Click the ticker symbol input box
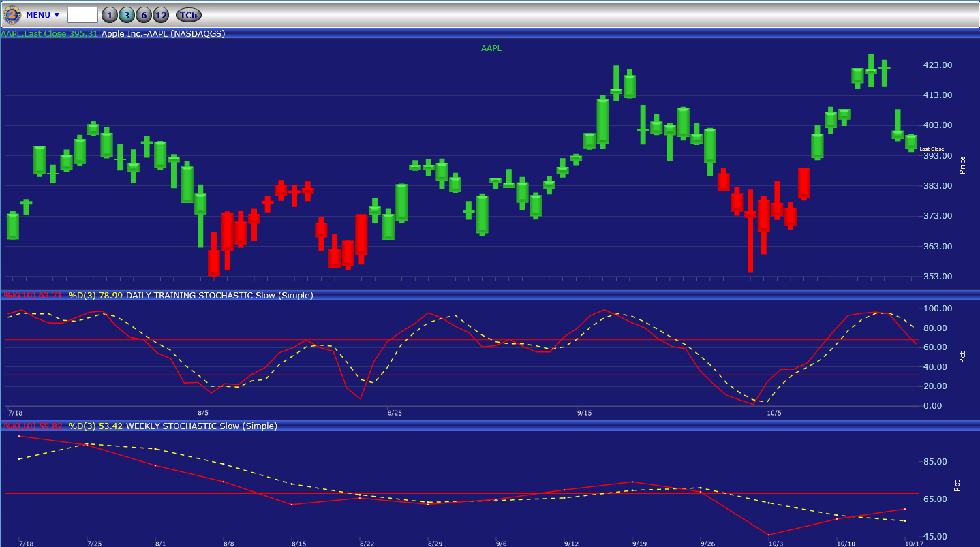This screenshot has width=980, height=547. pyautogui.click(x=82, y=15)
